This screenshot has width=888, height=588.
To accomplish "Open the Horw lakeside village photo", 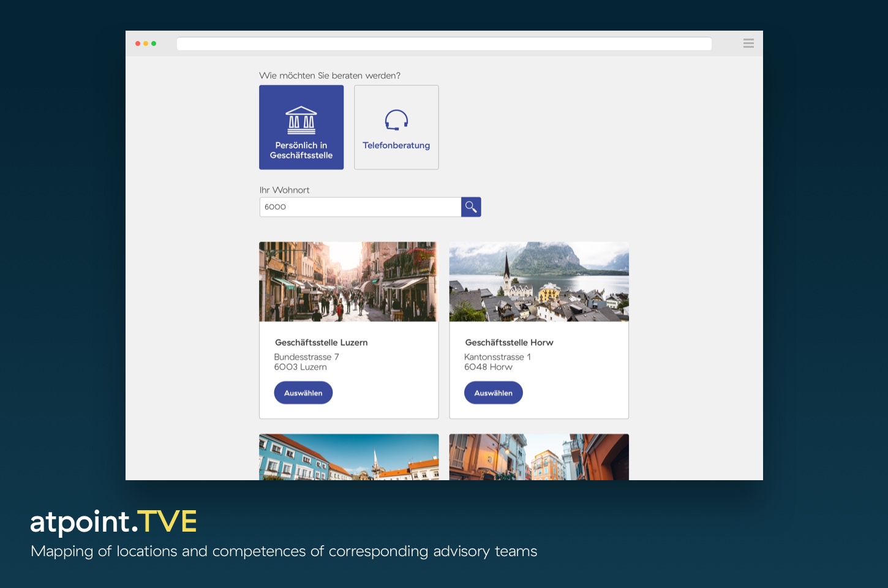I will click(539, 282).
